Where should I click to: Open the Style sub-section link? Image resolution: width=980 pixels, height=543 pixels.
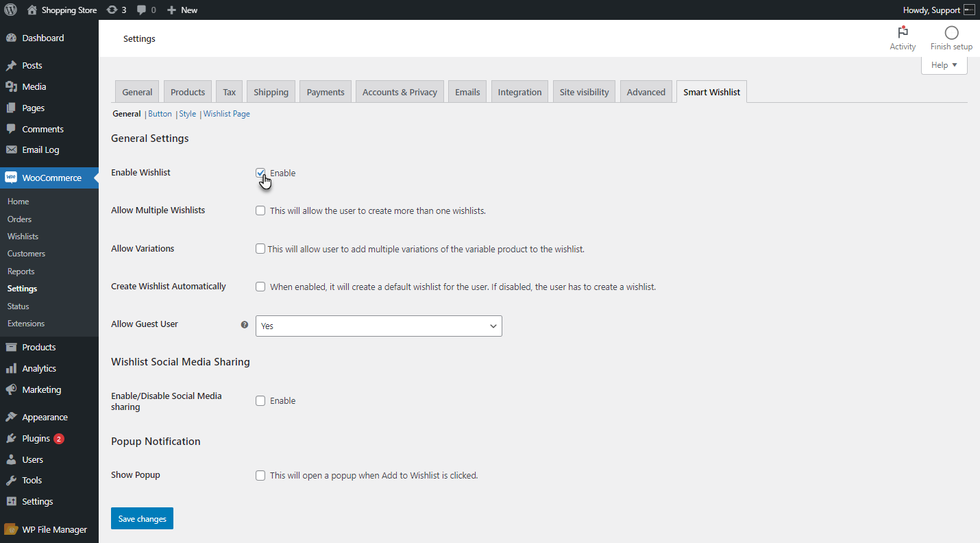click(x=188, y=114)
